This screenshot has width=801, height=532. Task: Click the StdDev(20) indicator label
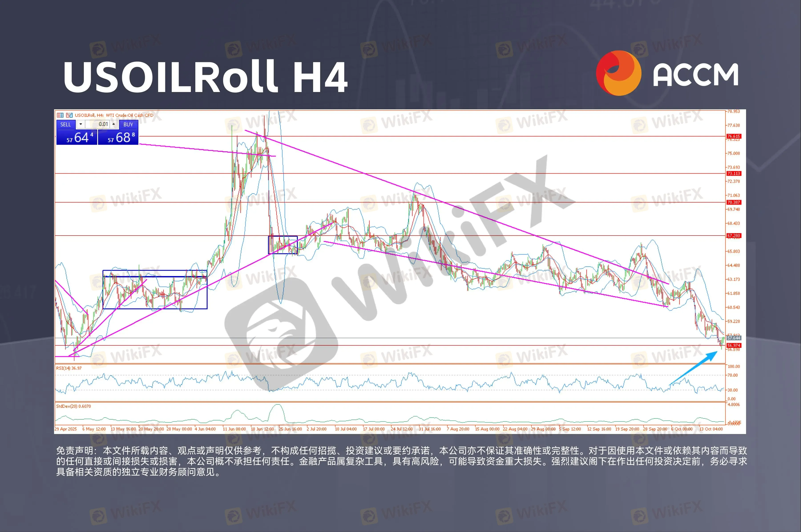[x=73, y=406]
